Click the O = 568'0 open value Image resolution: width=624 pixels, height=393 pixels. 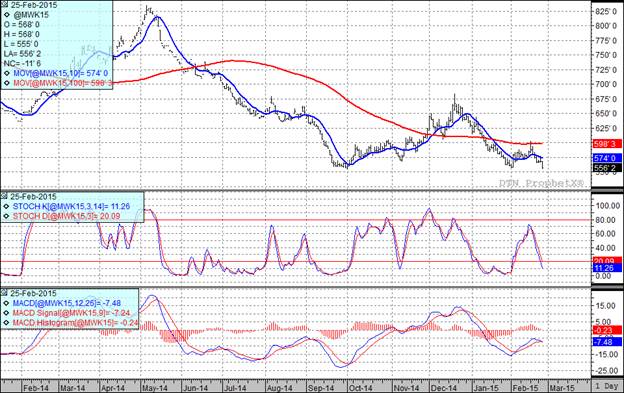[21, 25]
